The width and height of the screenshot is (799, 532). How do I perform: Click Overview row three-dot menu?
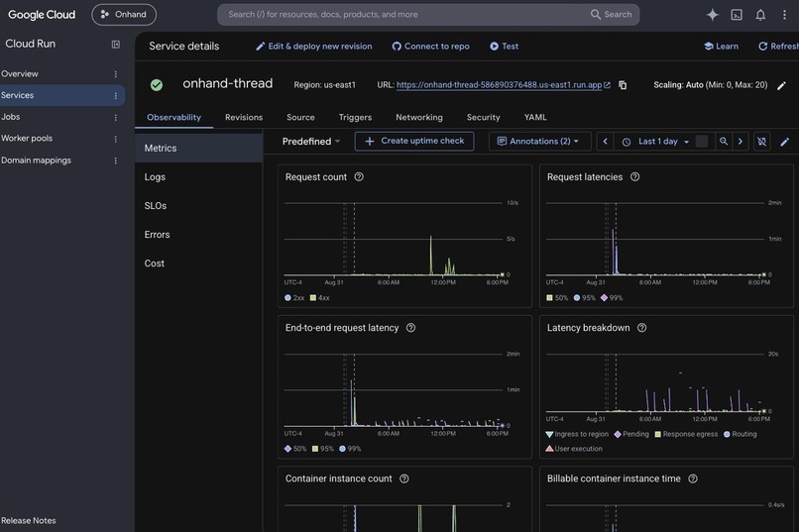click(116, 74)
